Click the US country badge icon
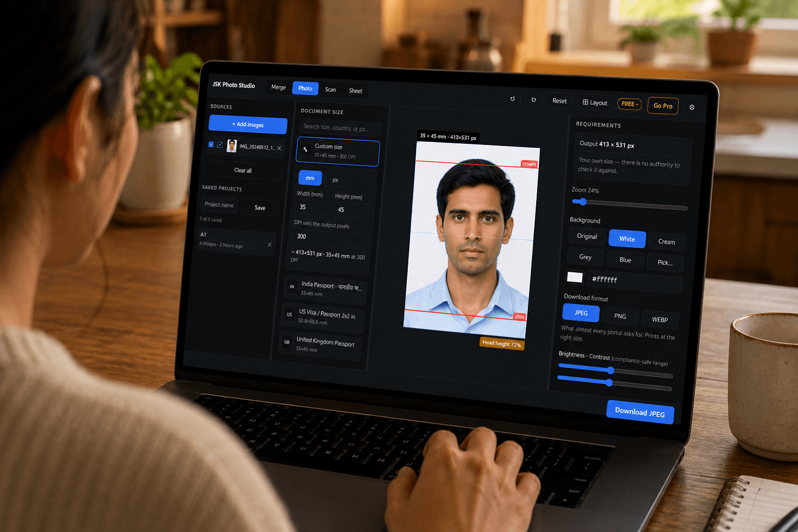 pos(289,315)
